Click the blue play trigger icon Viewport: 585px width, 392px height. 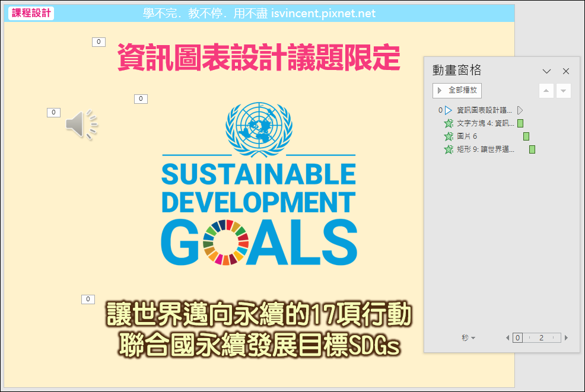tap(449, 110)
